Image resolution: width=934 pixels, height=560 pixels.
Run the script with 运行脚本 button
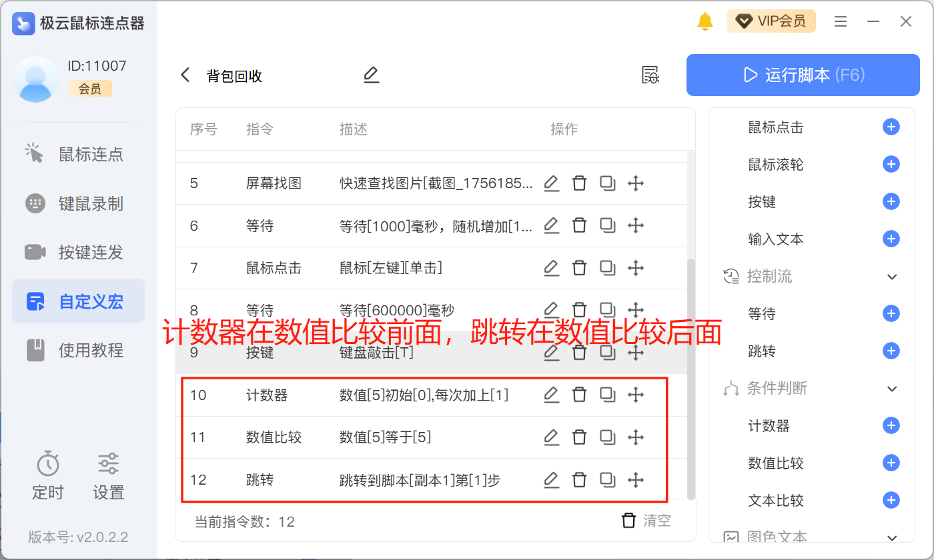coord(804,75)
